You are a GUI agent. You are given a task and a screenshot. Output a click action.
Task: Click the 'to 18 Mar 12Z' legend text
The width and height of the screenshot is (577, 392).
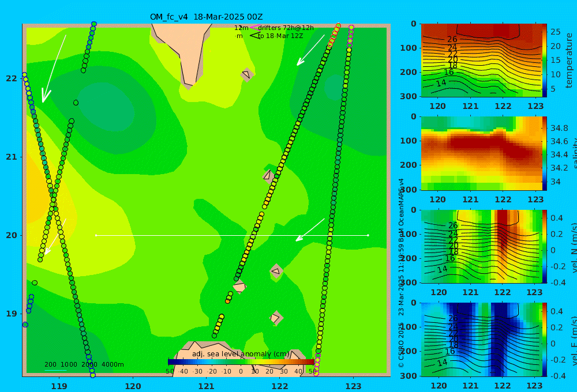click(280, 36)
